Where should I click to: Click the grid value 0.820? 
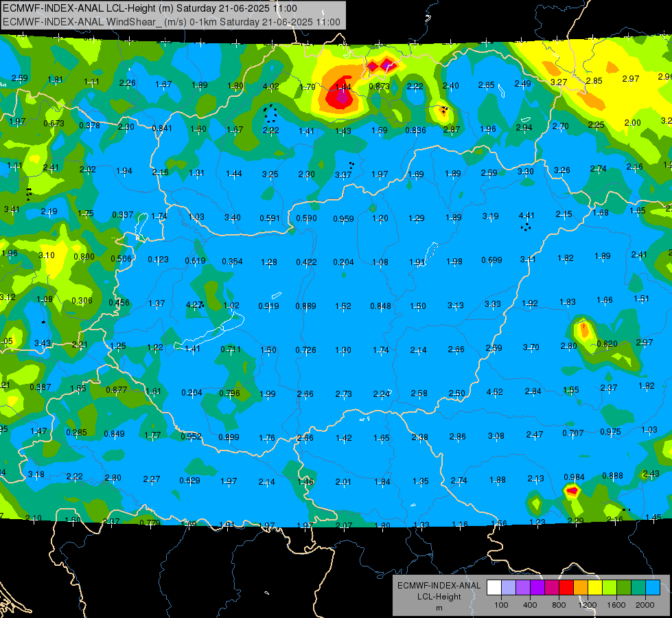point(607,343)
